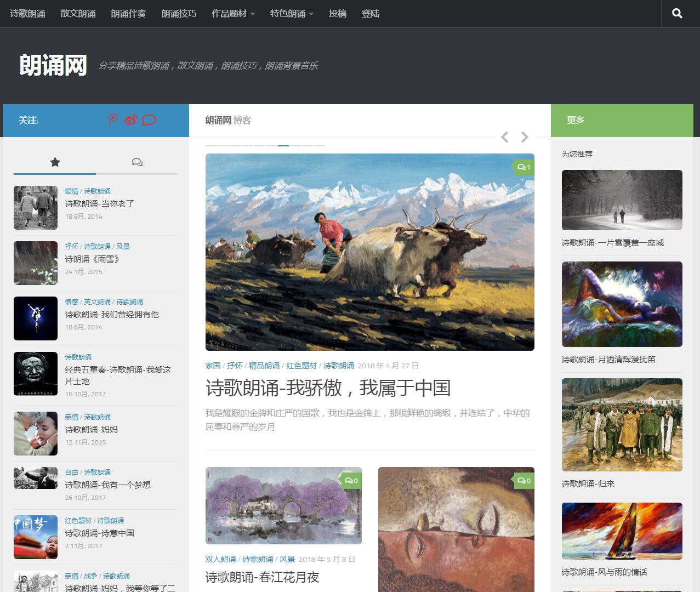Switch to the recent comments bubble tab

137,162
